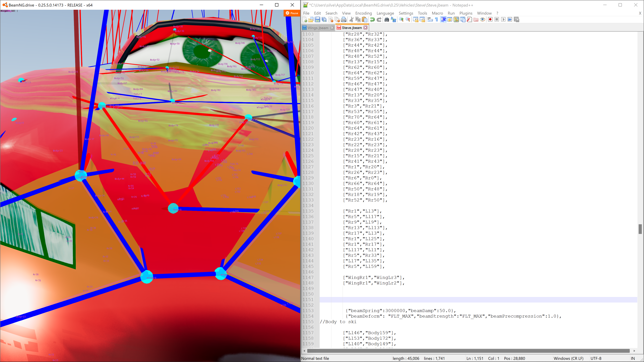Click the UTF-8 encoding status field
This screenshot has height=362, width=644.
point(596,358)
